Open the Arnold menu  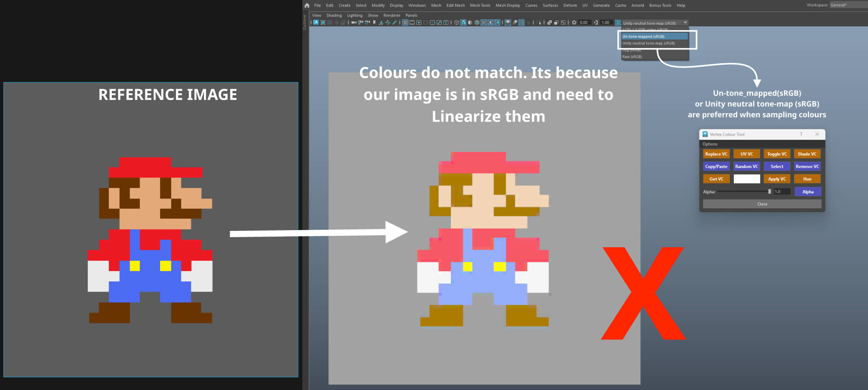tap(637, 5)
